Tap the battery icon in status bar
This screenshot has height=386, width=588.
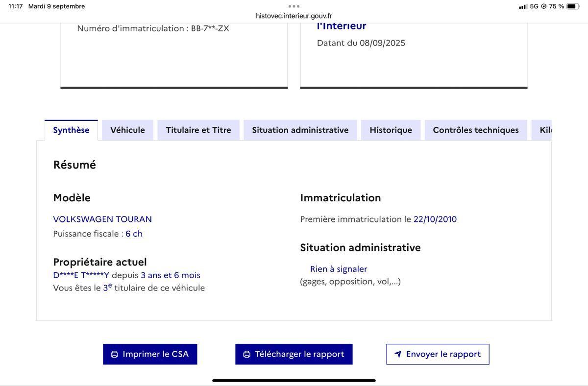click(x=573, y=6)
